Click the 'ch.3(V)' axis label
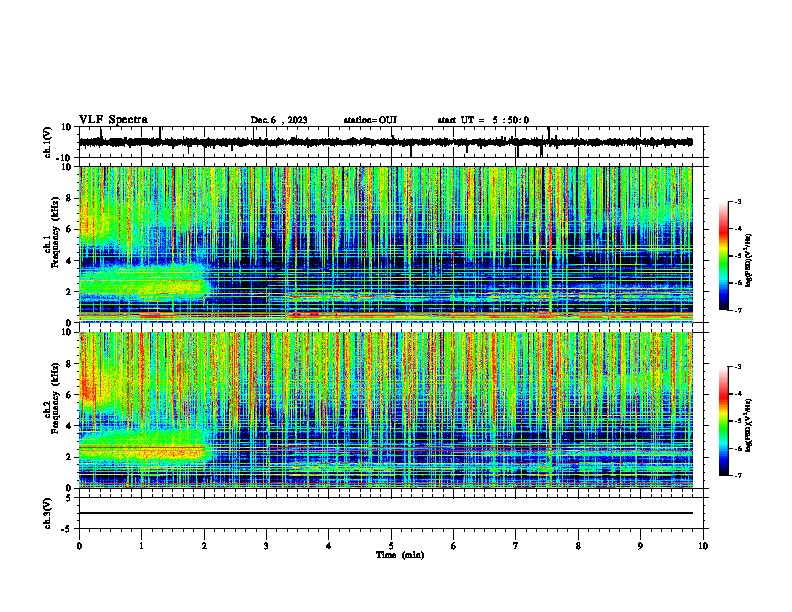 [48, 513]
